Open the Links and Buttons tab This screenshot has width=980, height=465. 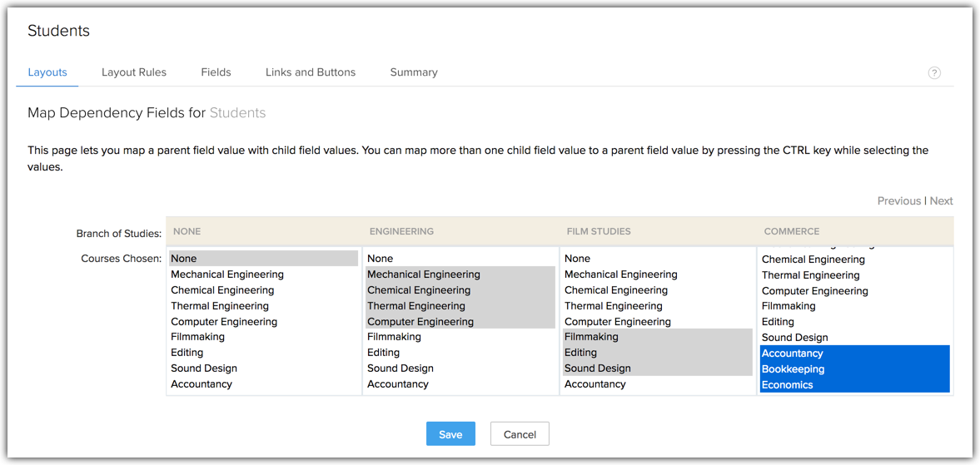click(x=311, y=72)
